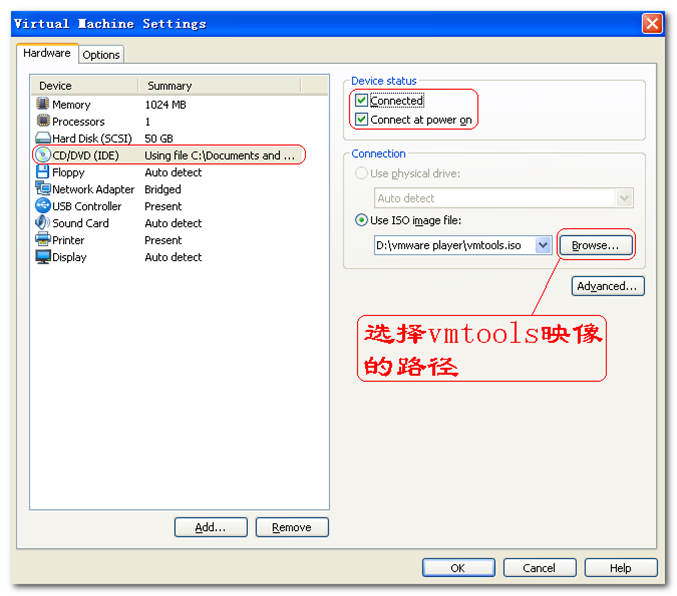Click the Processors device icon

[x=42, y=120]
